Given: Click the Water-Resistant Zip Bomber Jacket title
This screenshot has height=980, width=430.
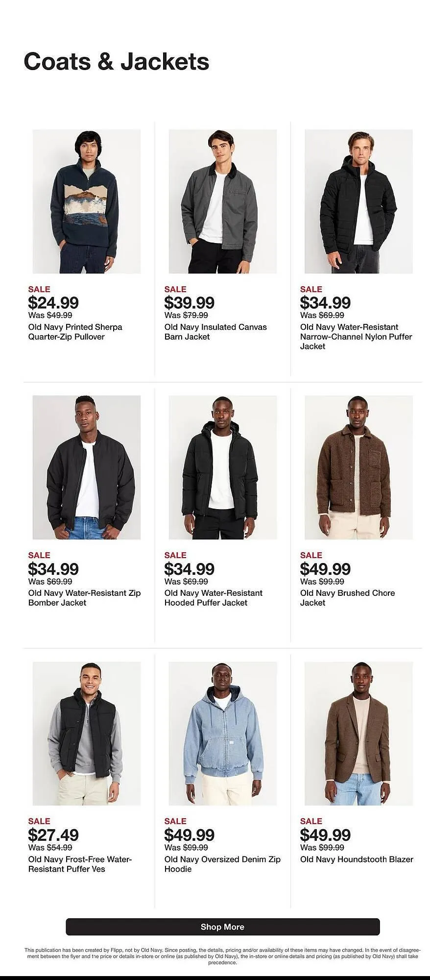Looking at the screenshot, I should coord(84,598).
